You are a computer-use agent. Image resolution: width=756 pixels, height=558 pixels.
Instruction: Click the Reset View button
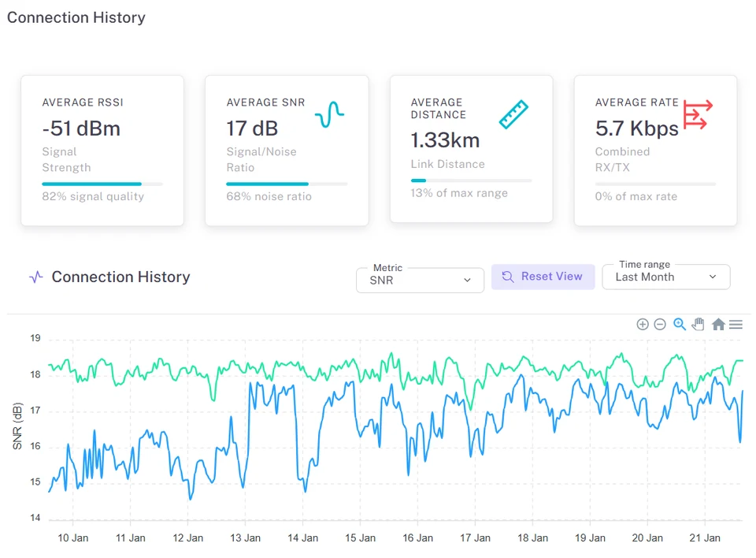tap(543, 277)
